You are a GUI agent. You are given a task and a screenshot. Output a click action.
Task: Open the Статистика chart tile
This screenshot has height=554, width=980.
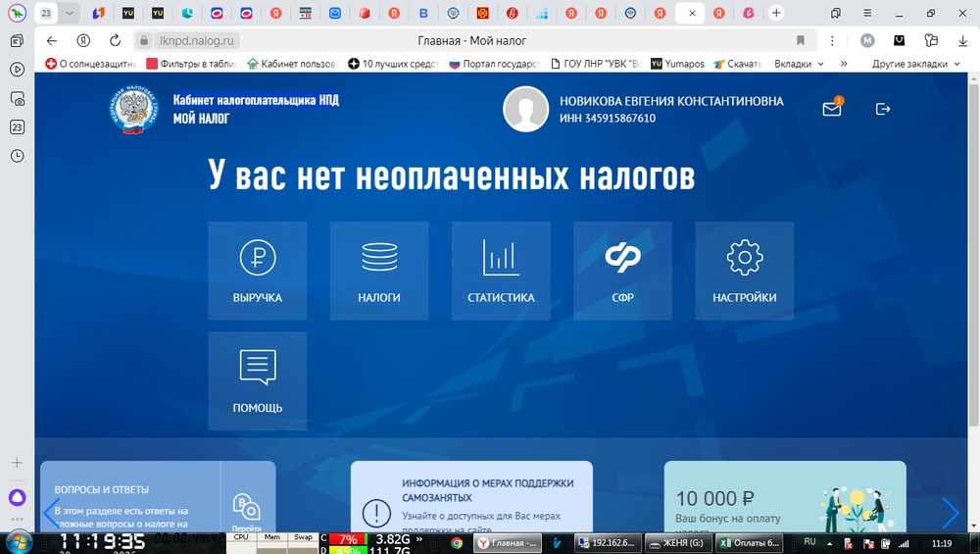(x=501, y=271)
